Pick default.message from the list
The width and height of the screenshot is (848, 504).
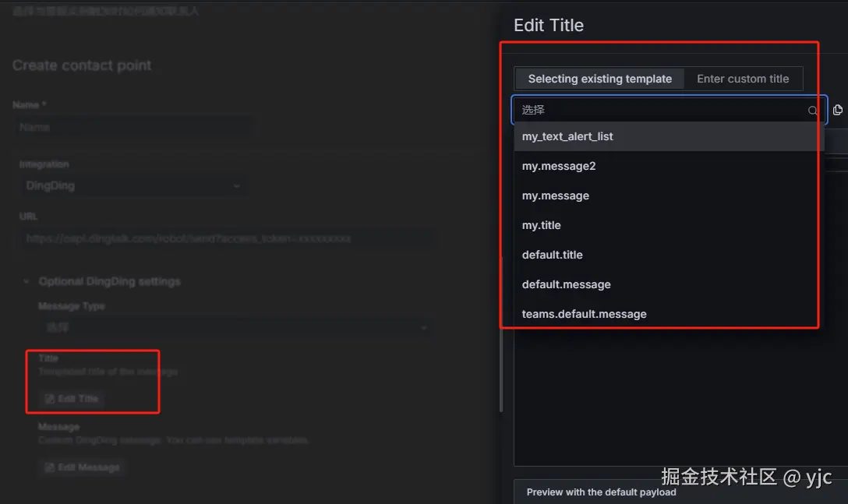(669, 284)
